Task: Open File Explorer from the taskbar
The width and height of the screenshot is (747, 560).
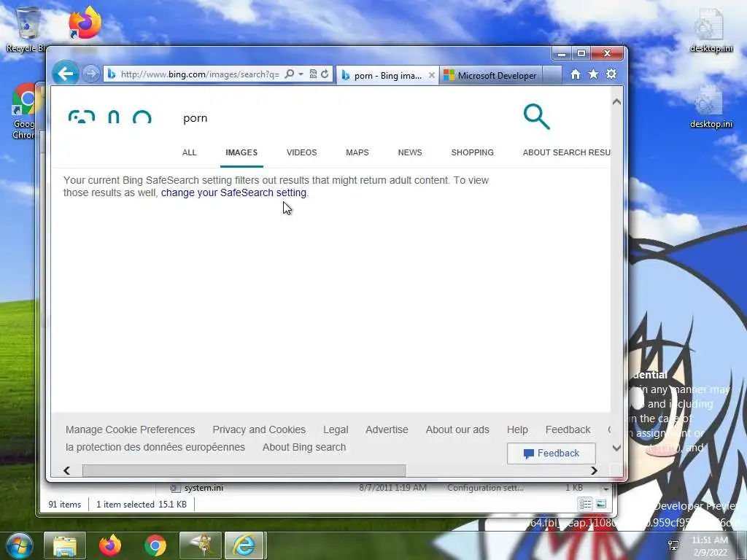Action: (65, 545)
